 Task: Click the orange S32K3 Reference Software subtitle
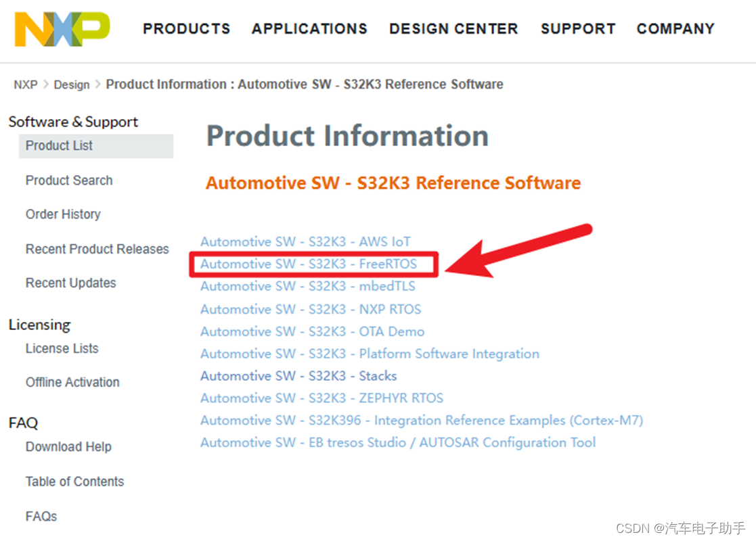pyautogui.click(x=393, y=183)
